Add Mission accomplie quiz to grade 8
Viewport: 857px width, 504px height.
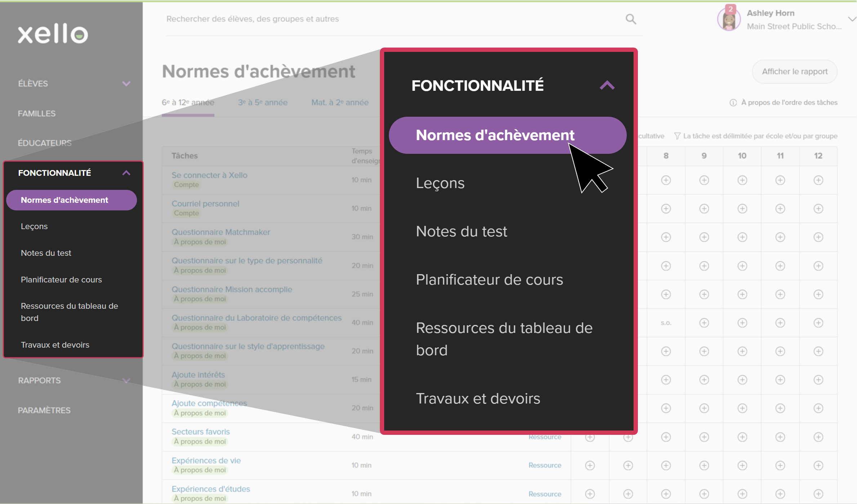point(666,294)
